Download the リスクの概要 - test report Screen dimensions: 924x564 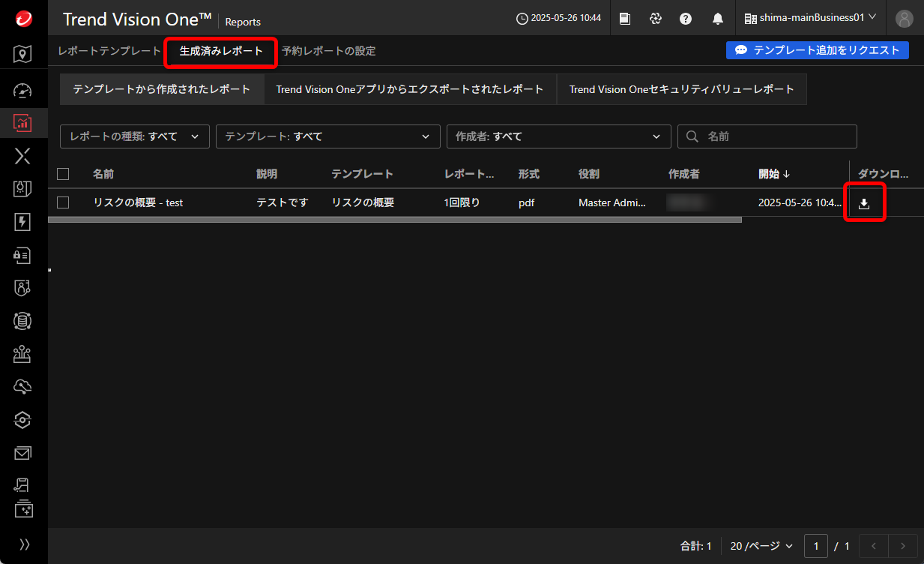(864, 203)
